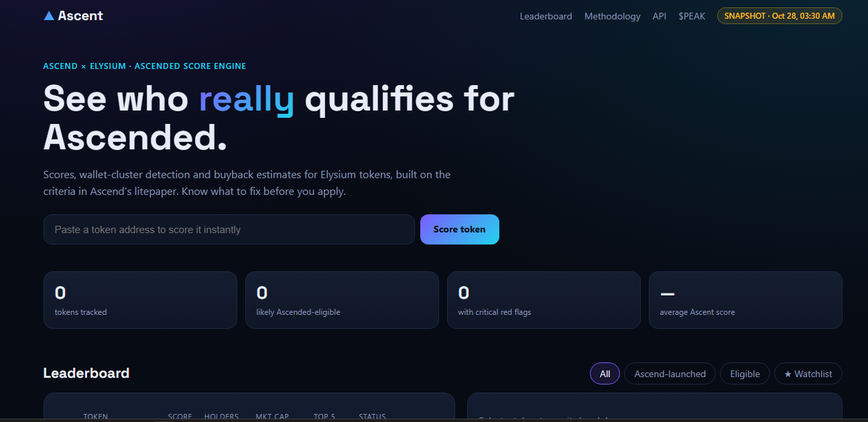Click the likely Ascended-eligible stat card
This screenshot has width=868, height=422.
tap(342, 300)
